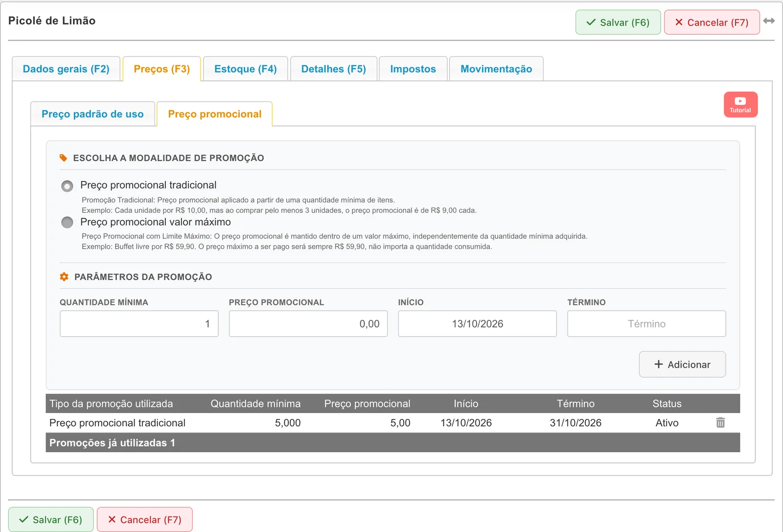Viewport: 783px width, 532px height.
Task: Click the Início date field
Action: pyautogui.click(x=477, y=324)
